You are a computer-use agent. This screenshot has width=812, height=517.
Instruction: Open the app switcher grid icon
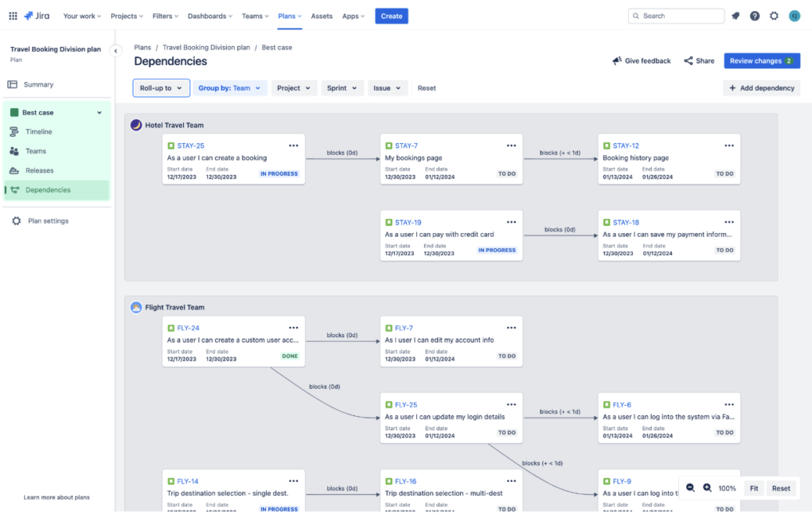13,16
